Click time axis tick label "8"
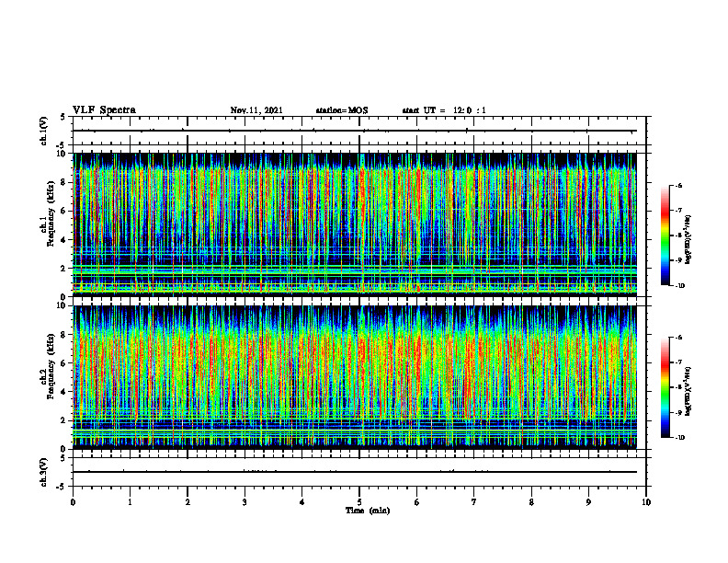This screenshot has height=563, width=728. [531, 502]
